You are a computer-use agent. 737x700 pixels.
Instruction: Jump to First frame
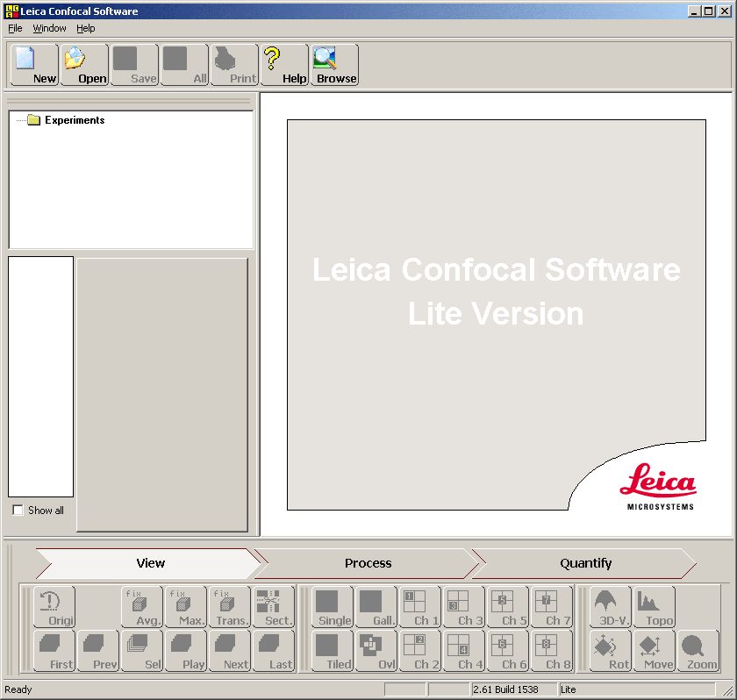(x=54, y=651)
